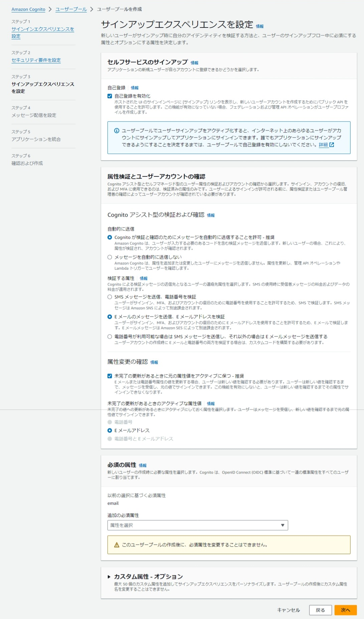The image size is (364, 619).
Task: Click warning triangle icon in yellow alert
Action: [x=117, y=545]
